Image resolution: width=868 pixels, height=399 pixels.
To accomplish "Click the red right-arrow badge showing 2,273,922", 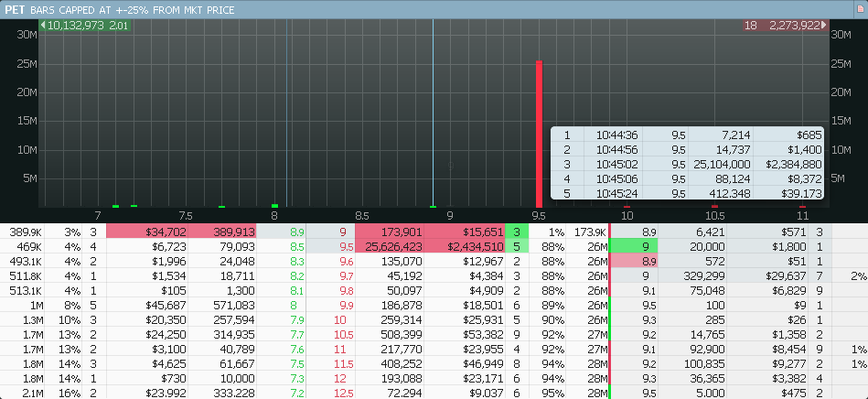I will click(x=785, y=25).
